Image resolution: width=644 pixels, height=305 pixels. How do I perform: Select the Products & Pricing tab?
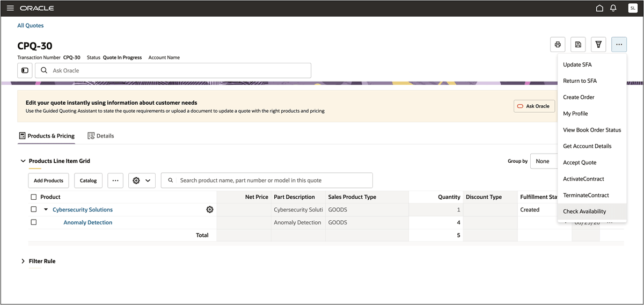click(47, 136)
